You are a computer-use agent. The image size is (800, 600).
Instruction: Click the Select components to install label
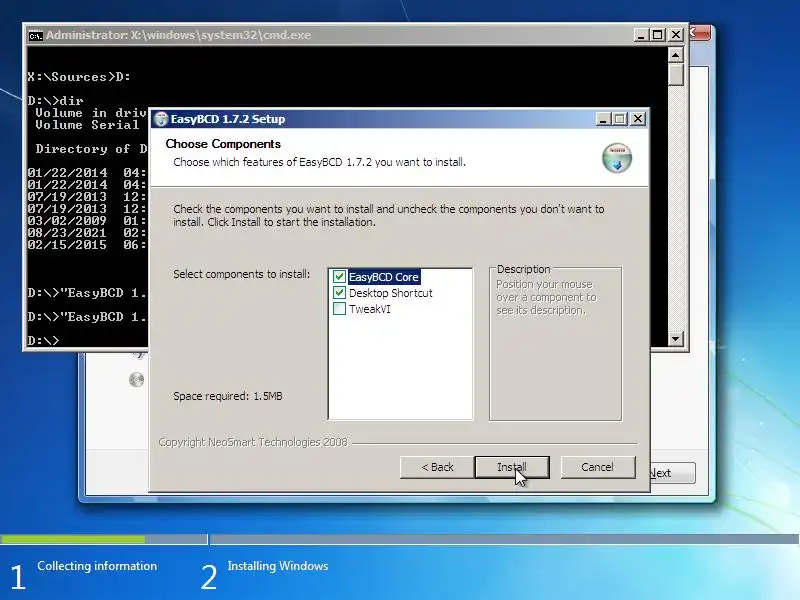(241, 274)
